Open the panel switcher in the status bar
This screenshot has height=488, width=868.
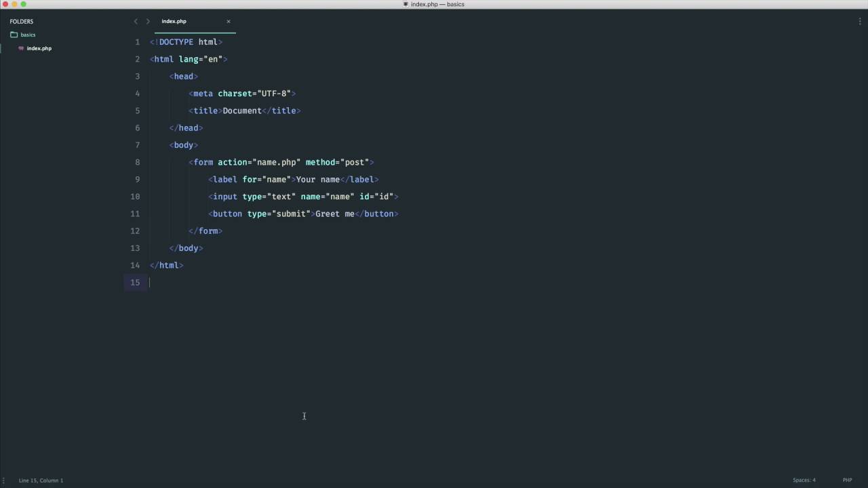(4, 481)
